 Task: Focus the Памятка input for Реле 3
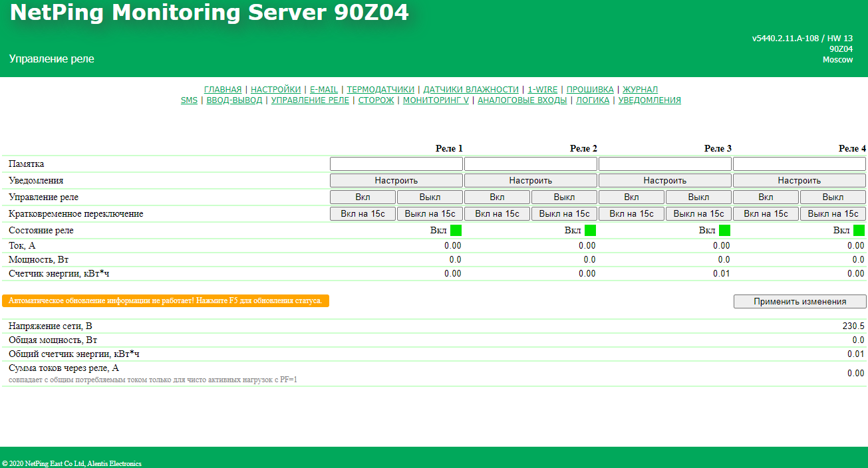pos(664,164)
